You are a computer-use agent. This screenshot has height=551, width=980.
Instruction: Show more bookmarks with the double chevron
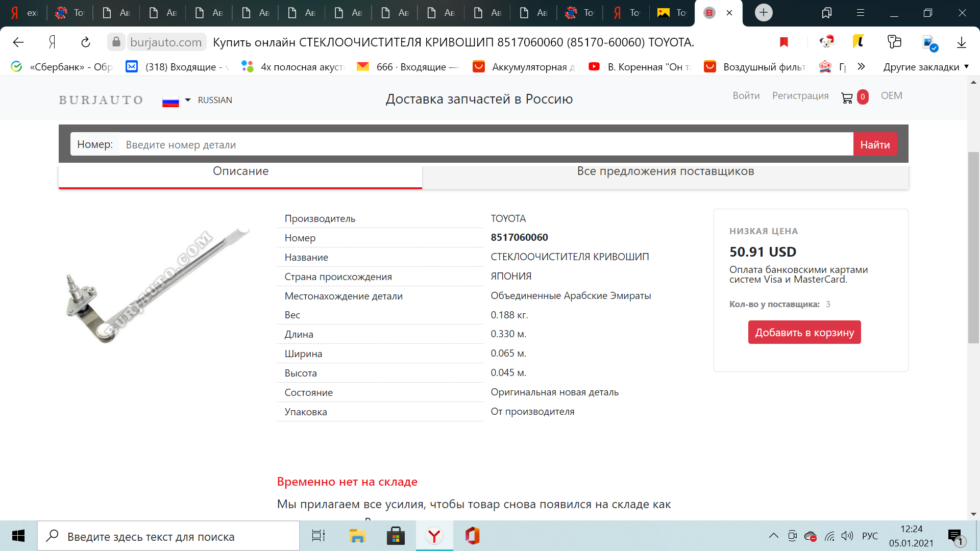[x=862, y=66]
